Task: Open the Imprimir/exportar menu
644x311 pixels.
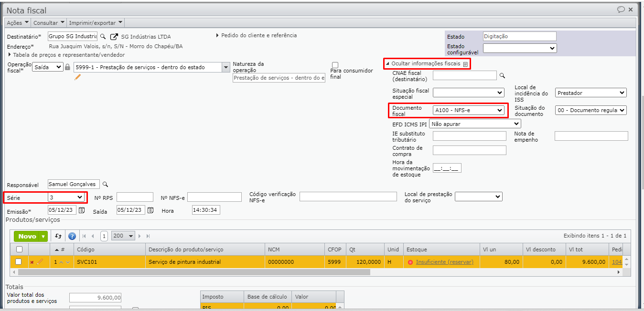Action: point(96,22)
